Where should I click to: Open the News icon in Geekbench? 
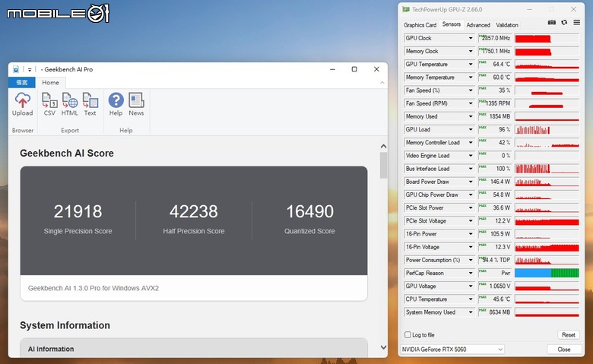[x=136, y=100]
